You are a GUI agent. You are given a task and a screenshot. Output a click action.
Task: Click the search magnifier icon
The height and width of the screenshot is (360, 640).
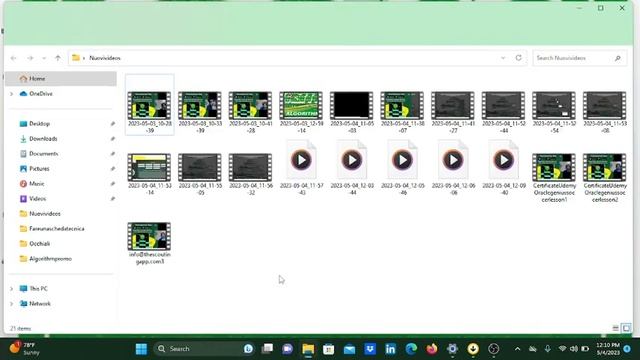click(618, 58)
